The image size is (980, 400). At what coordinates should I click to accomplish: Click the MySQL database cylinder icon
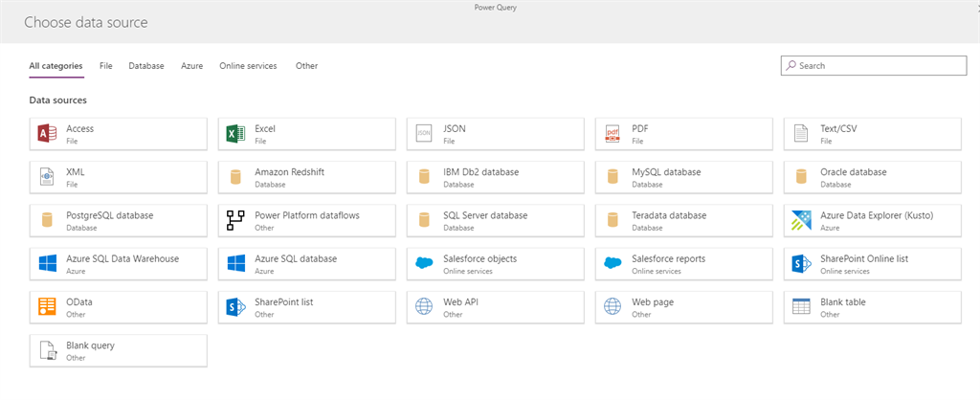(x=612, y=177)
